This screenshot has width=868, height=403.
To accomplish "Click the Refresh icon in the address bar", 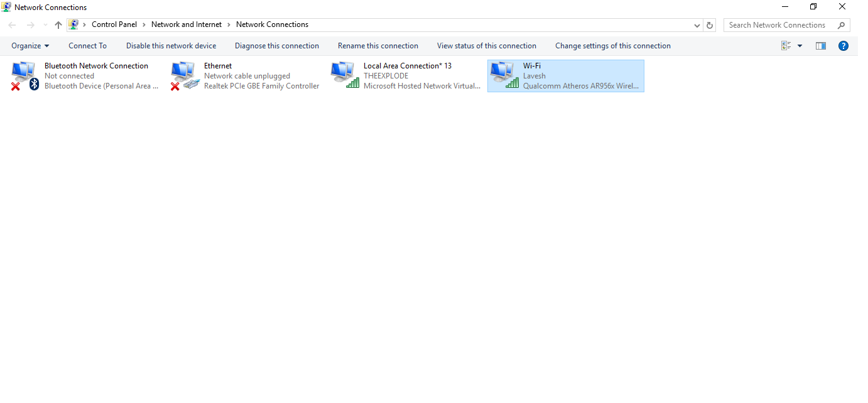I will coord(709,24).
